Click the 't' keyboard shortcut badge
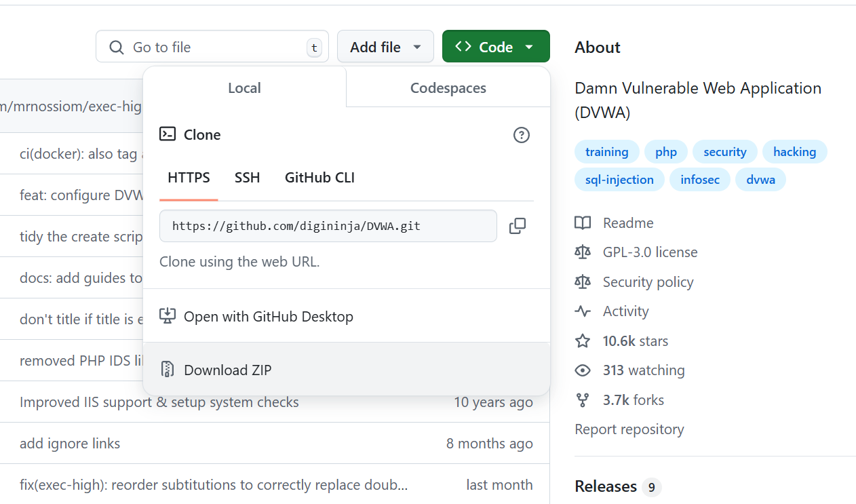 (313, 47)
